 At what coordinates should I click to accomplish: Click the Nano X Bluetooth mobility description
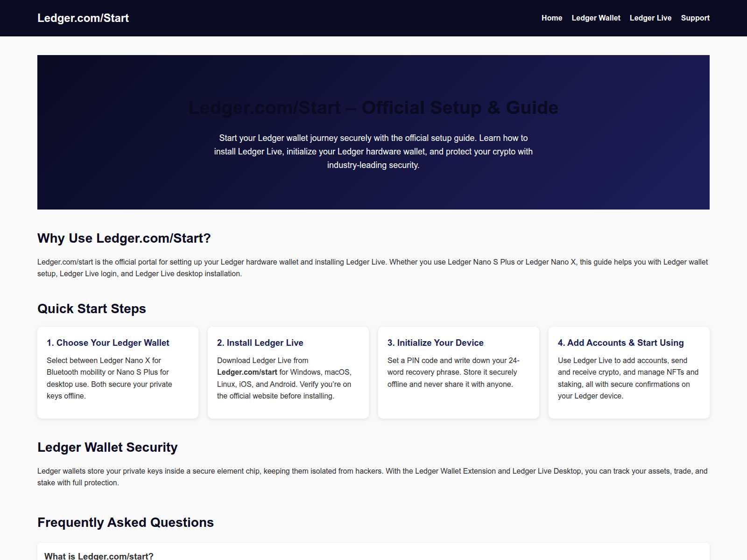click(109, 378)
